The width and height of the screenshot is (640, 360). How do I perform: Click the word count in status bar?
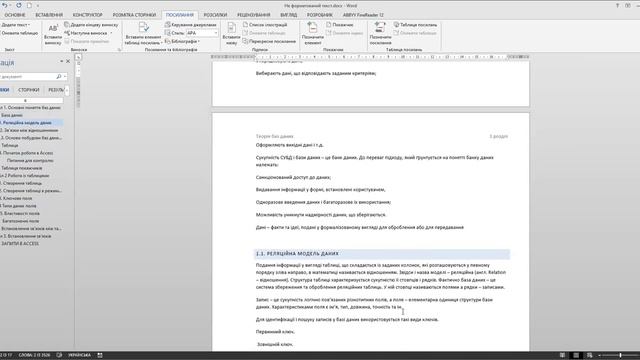(x=34, y=355)
